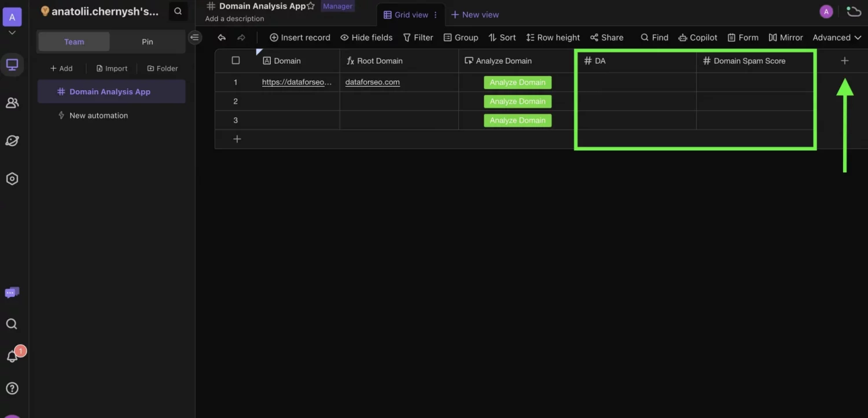Open the help question mark icon
Screen dimensions: 868x418
(x=12, y=388)
